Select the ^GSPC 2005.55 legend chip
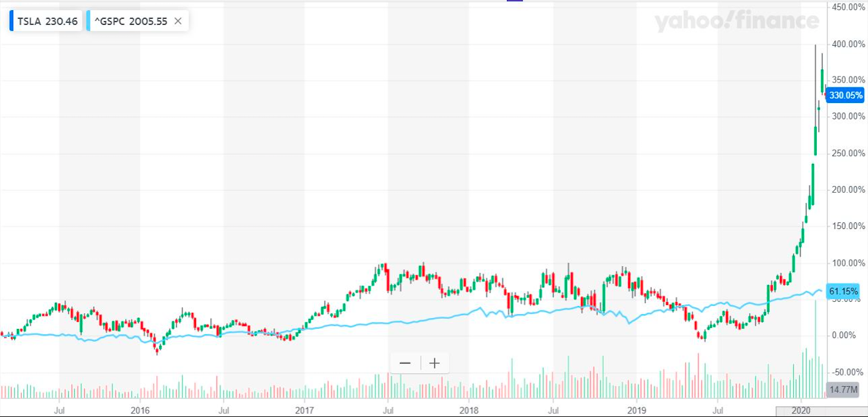868x417 pixels. [x=137, y=21]
